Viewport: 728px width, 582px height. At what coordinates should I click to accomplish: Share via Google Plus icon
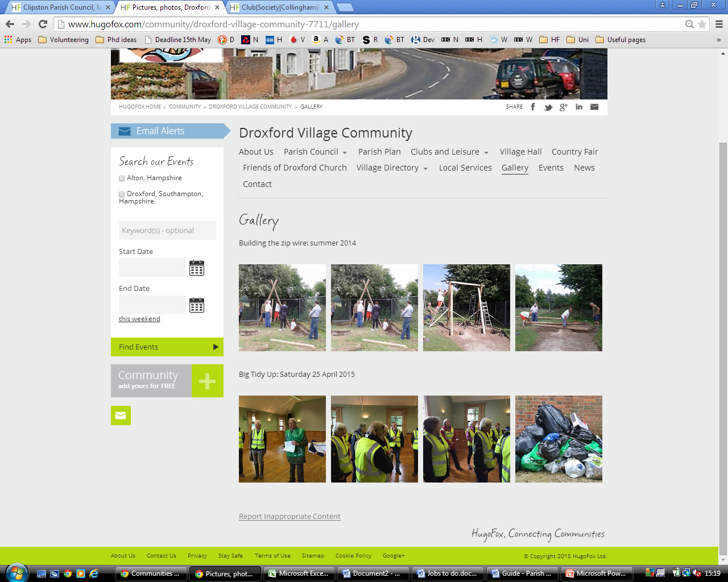click(x=563, y=107)
